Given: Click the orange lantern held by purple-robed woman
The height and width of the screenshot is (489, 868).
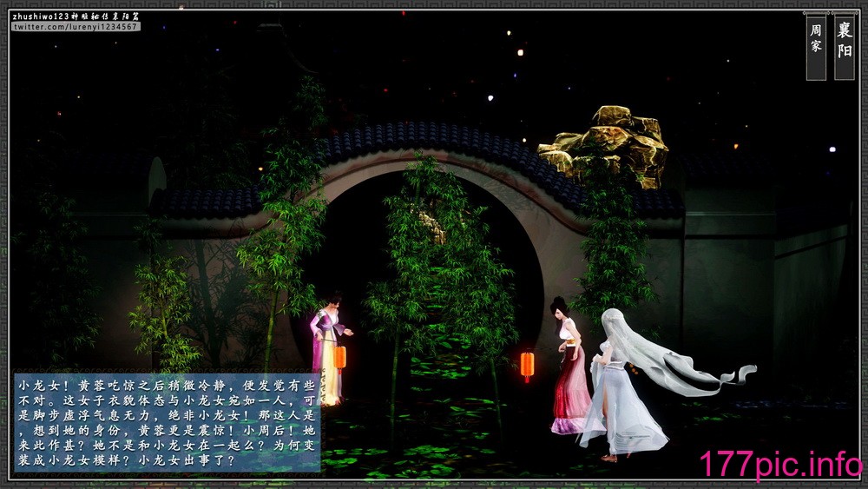Looking at the screenshot, I should pyautogui.click(x=340, y=357).
